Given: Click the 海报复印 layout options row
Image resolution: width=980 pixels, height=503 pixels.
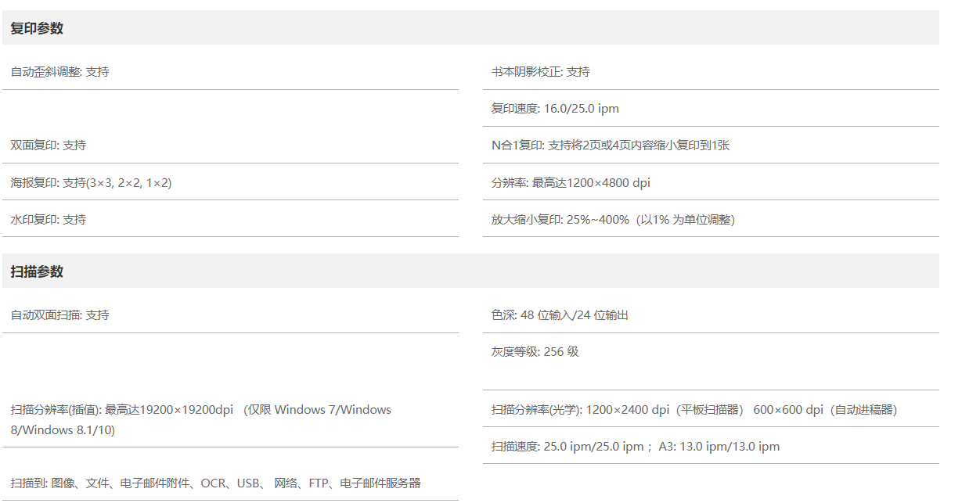Looking at the screenshot, I should 91,183.
